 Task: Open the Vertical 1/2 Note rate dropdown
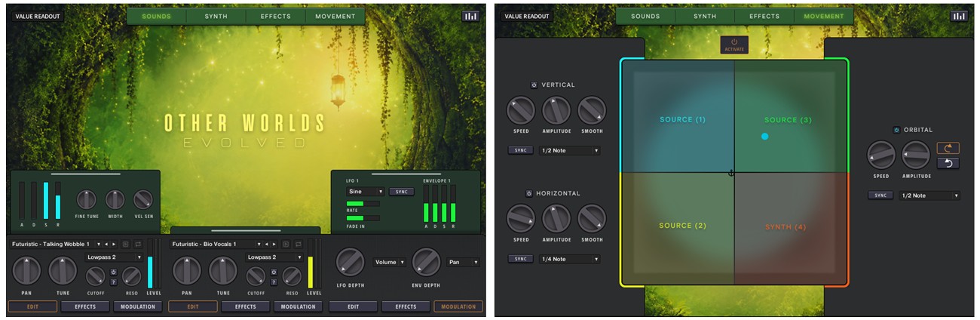point(569,150)
